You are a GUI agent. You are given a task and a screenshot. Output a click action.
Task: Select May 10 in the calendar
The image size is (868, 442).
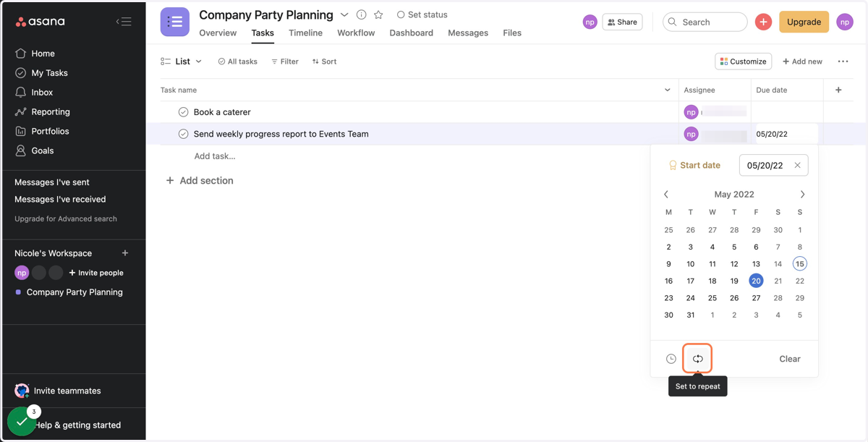pos(690,264)
